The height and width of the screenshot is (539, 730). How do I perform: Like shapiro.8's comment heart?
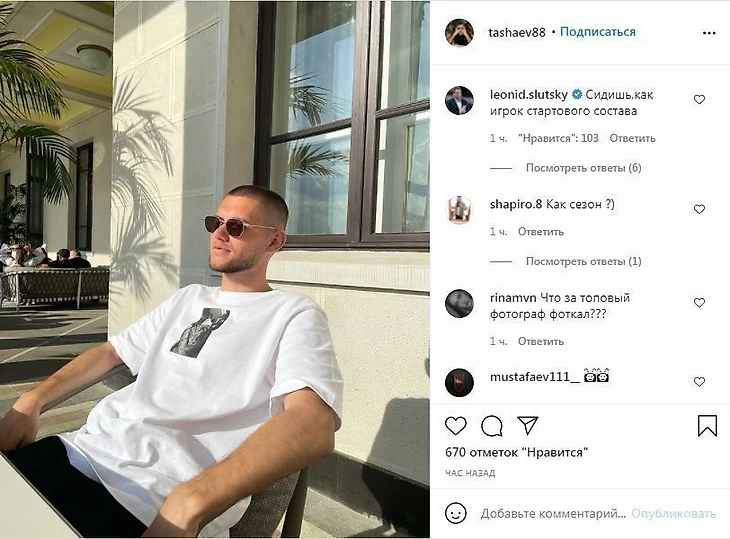699,209
